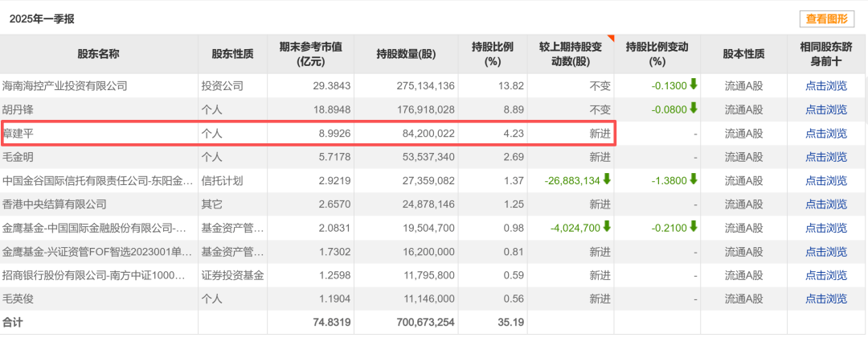The width and height of the screenshot is (868, 338).
Task: Click green down arrow next to -26,883,134
Action: [607, 180]
